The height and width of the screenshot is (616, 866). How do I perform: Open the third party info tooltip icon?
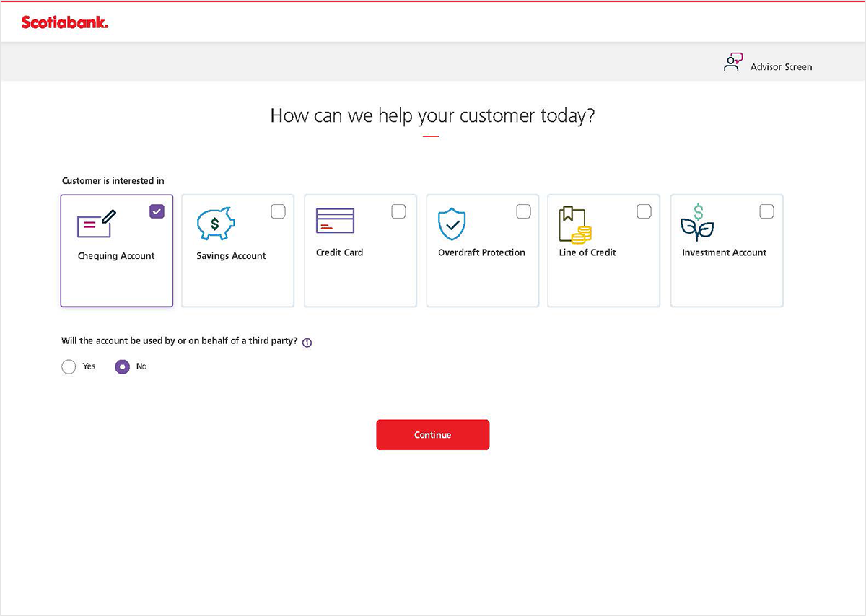pyautogui.click(x=307, y=343)
